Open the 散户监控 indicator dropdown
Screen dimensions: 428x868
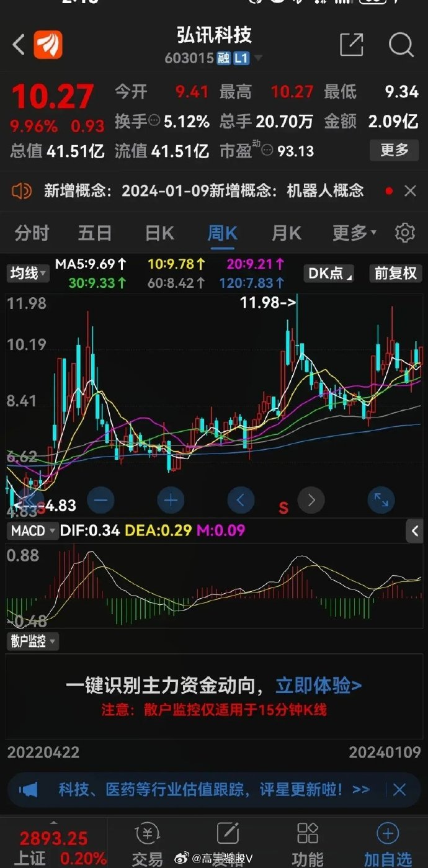(x=33, y=642)
